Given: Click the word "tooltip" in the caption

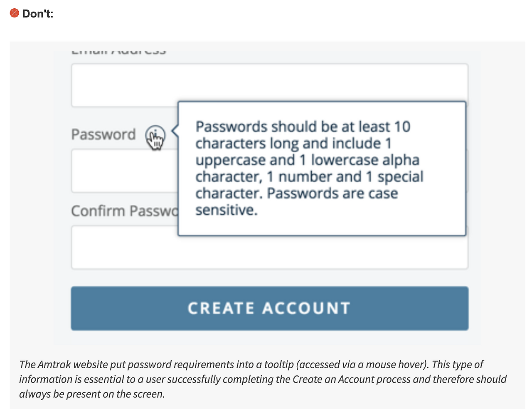Looking at the screenshot, I should click(278, 365).
